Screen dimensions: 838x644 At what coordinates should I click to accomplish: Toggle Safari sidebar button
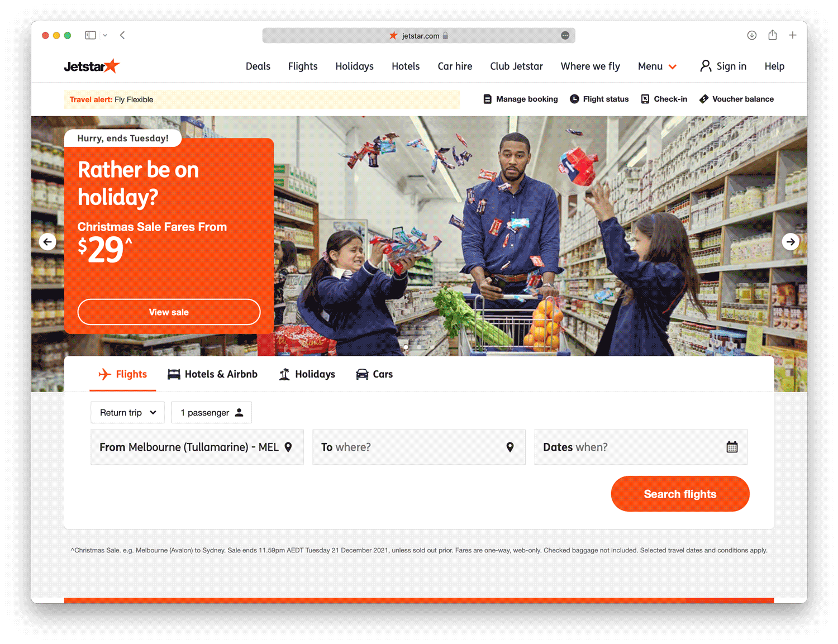click(x=91, y=35)
